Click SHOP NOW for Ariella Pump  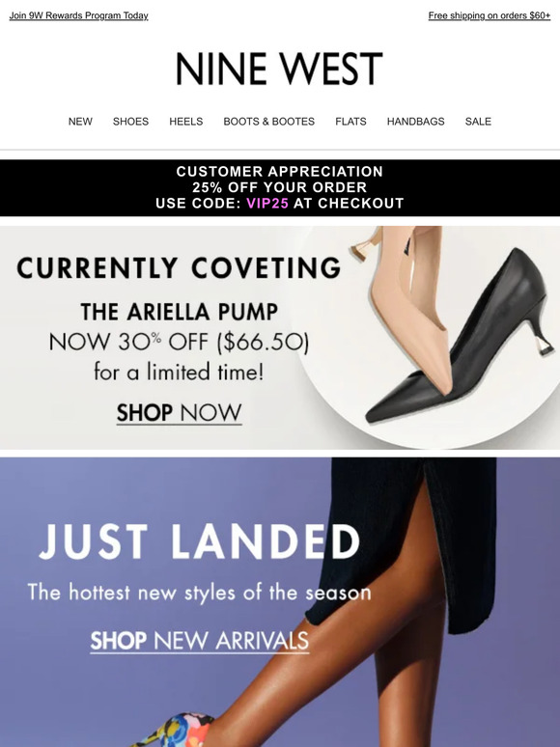coord(180,413)
